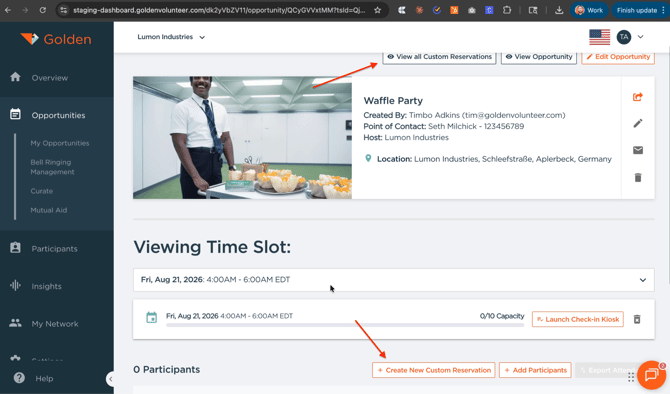Click the US flag language selector

point(599,37)
